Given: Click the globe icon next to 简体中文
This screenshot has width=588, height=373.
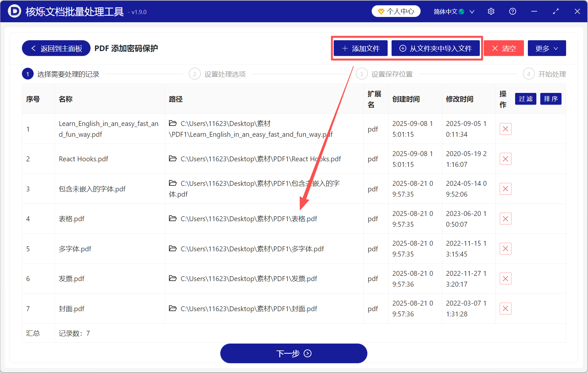Looking at the screenshot, I should 462,11.
